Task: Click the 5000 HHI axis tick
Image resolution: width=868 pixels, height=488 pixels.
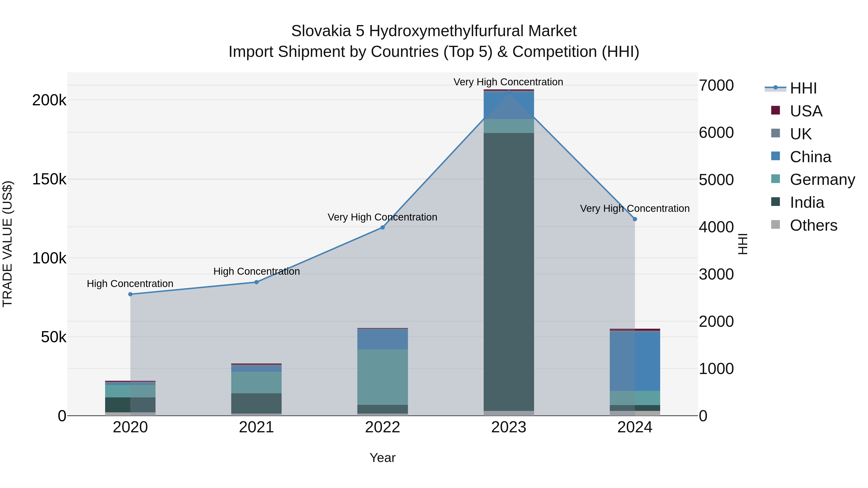Action: (716, 180)
